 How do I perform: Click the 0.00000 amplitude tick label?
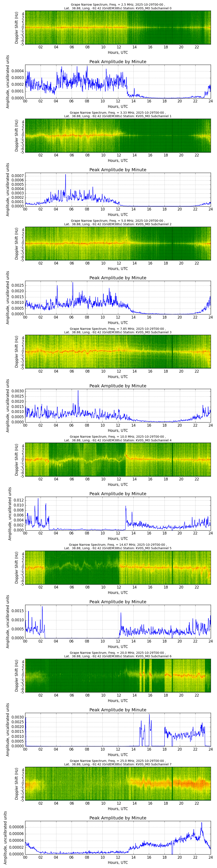click(16, 854)
